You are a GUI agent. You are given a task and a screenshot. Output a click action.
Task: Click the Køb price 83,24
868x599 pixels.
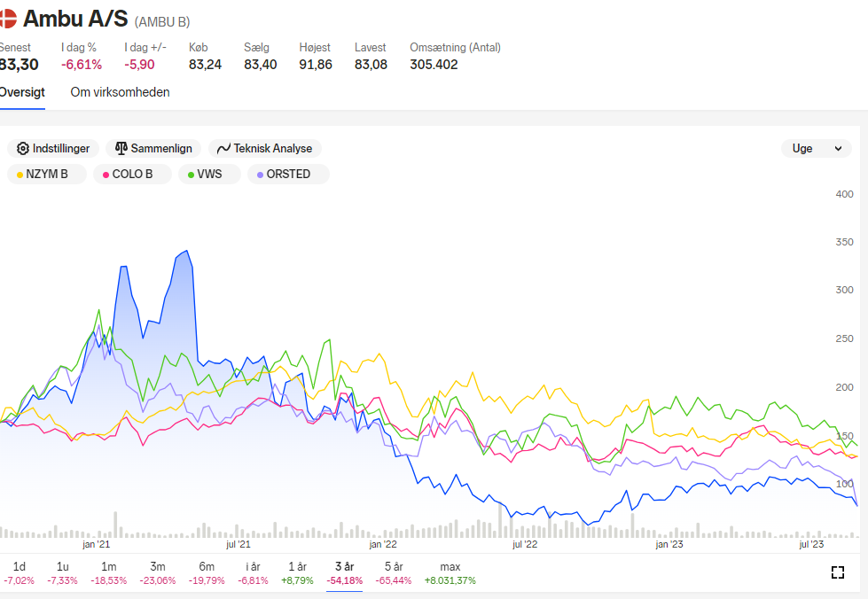click(x=205, y=65)
